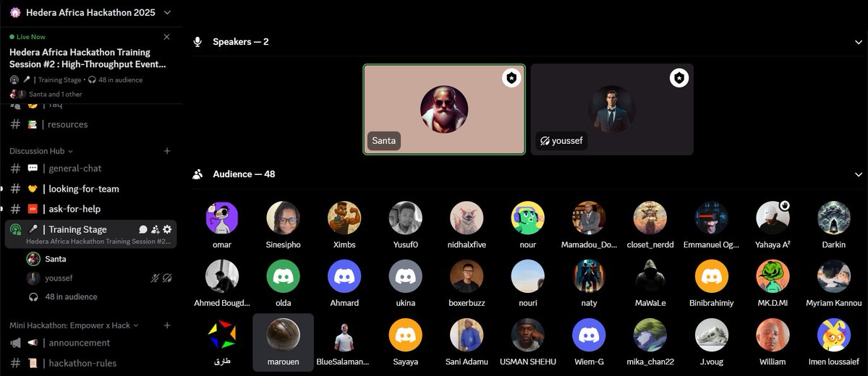Click mika_chan22's avatar in audience

click(650, 335)
